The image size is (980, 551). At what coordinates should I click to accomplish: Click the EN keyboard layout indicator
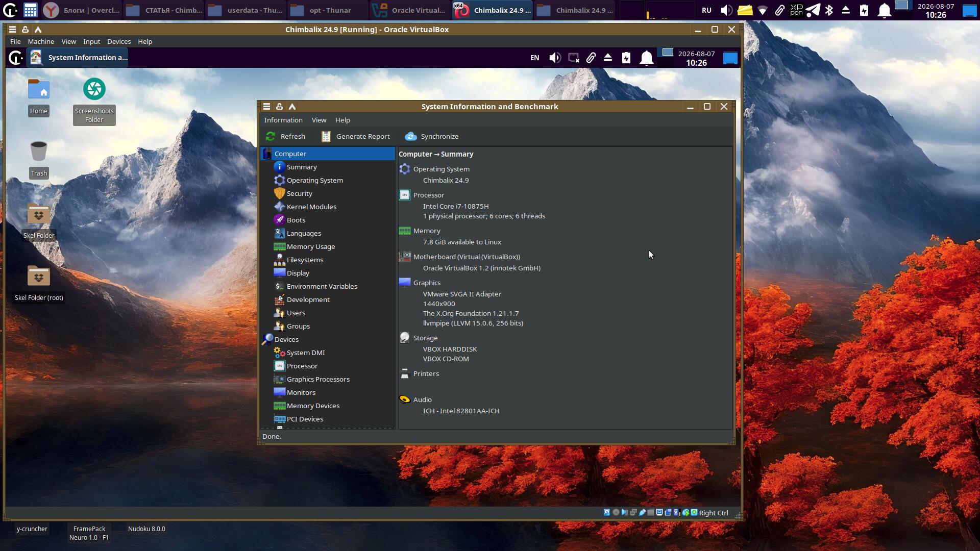(x=534, y=58)
